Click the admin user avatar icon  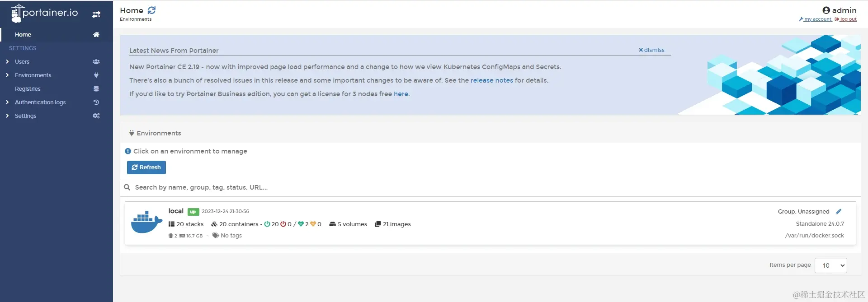click(826, 10)
